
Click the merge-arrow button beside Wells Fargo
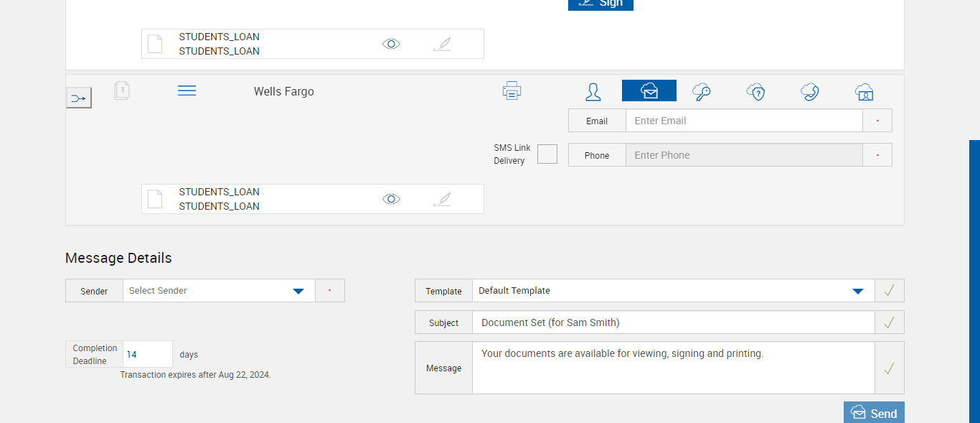pyautogui.click(x=79, y=98)
